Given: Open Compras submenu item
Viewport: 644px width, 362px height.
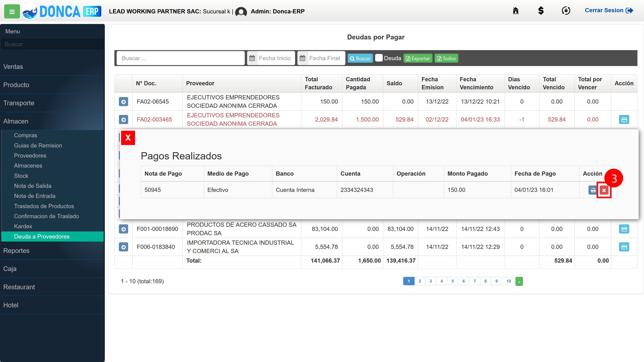Looking at the screenshot, I should [25, 135].
